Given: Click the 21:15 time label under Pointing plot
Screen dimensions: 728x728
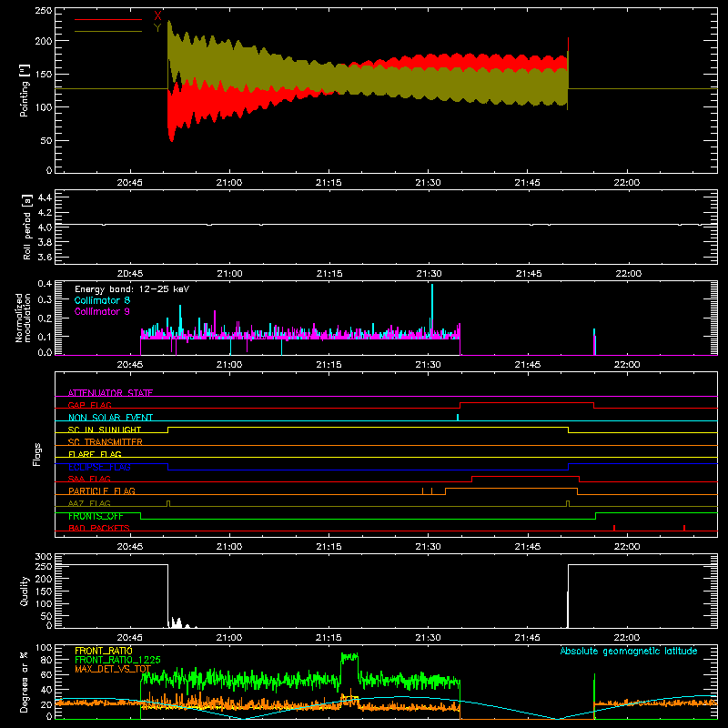Looking at the screenshot, I should 329,183.
